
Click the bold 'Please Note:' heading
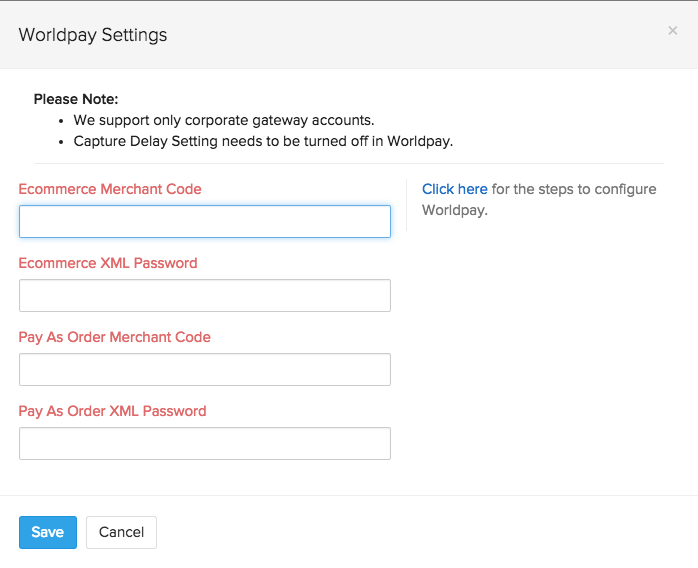[x=76, y=99]
